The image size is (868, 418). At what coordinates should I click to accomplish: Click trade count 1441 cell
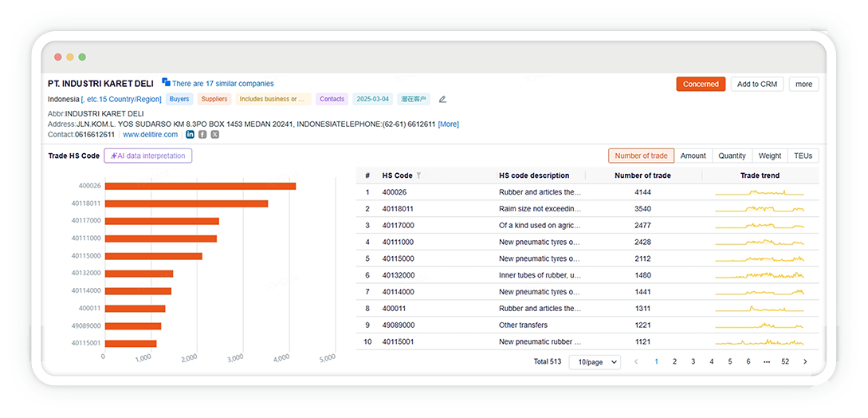[x=642, y=292]
